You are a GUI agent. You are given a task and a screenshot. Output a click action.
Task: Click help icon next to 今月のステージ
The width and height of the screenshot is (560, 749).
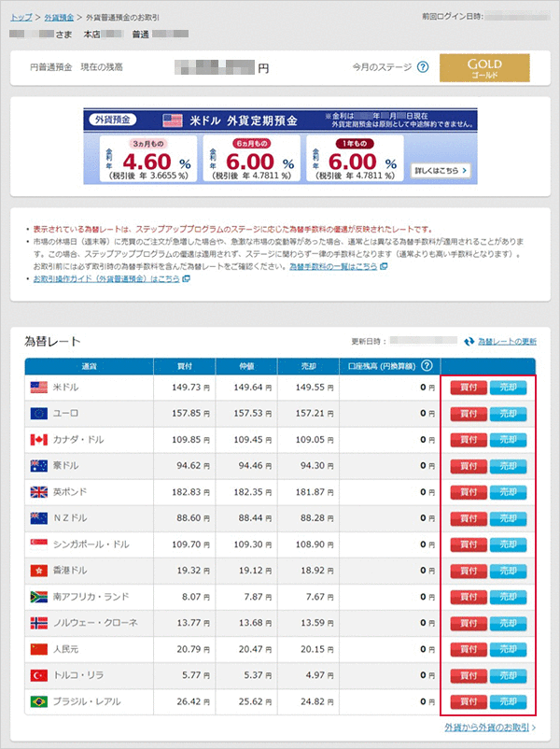coord(423,67)
